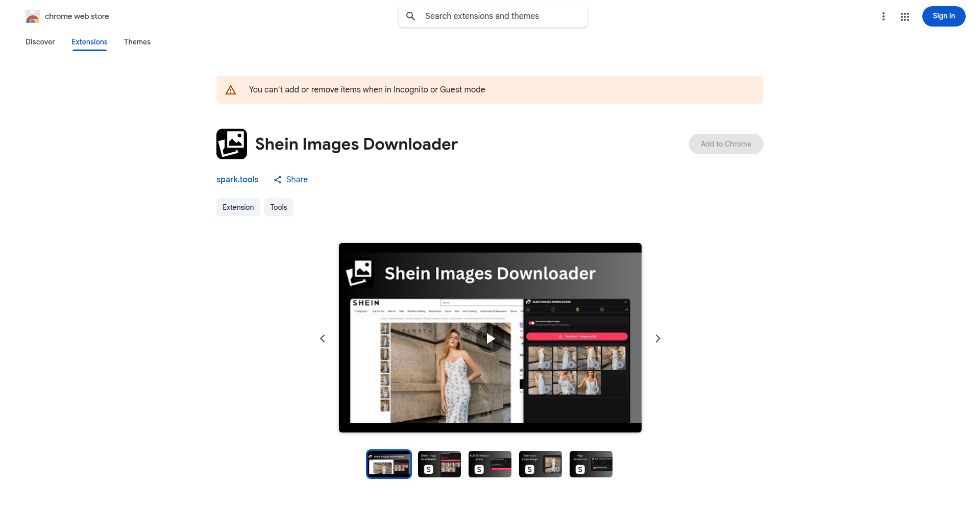
Task: Advance to the next carousel slide
Action: coord(657,338)
